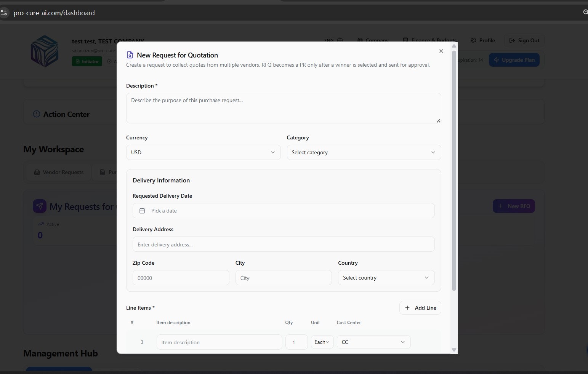Screen dimensions: 588x374
Task: Focus the City input field
Action: tap(284, 278)
